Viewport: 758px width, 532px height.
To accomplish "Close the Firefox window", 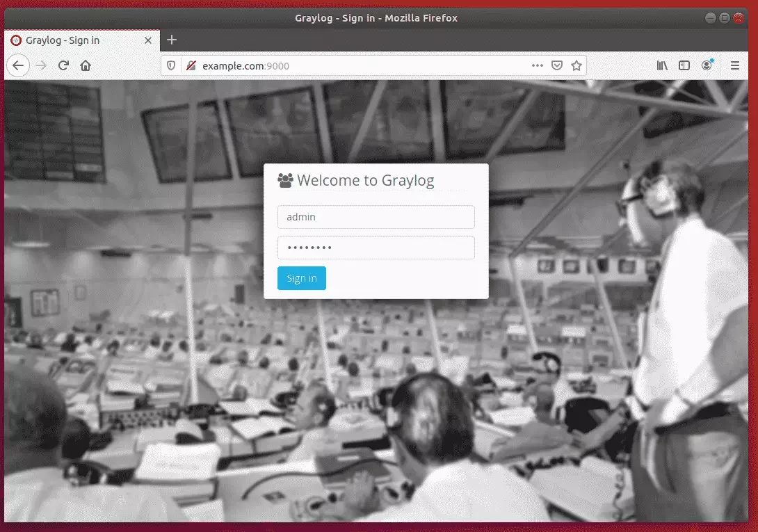I will click(738, 18).
